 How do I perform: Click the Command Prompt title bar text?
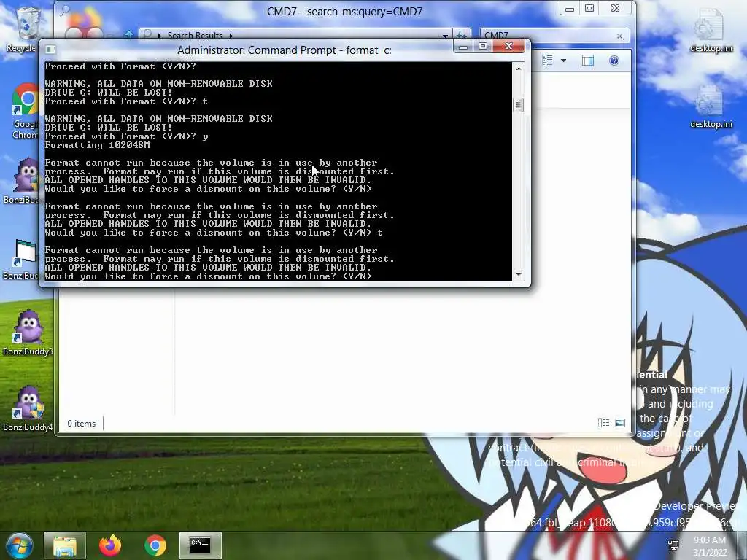pos(284,50)
